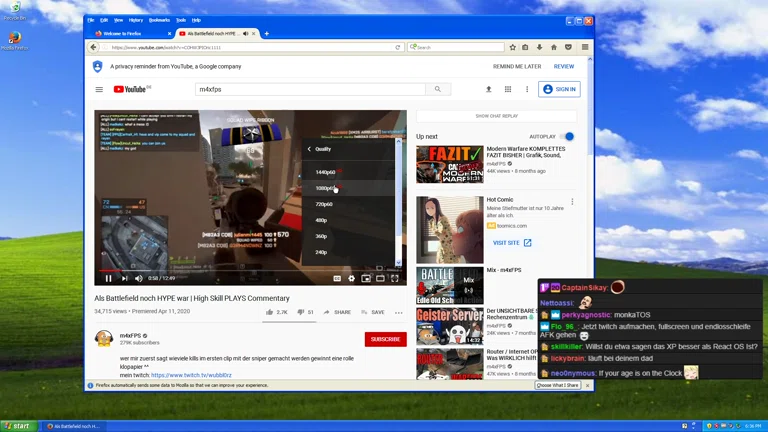The width and height of the screenshot is (768, 432).
Task: Open the YouTube apps grid
Action: tap(508, 89)
